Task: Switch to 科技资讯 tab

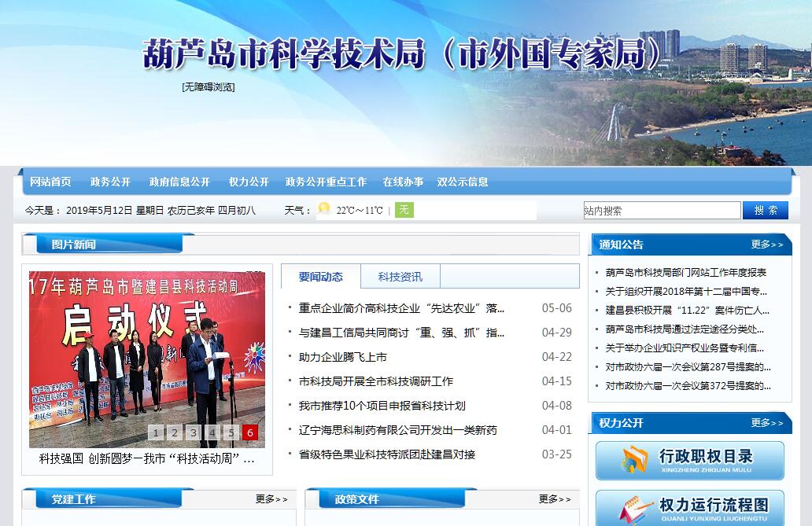Action: (x=400, y=277)
